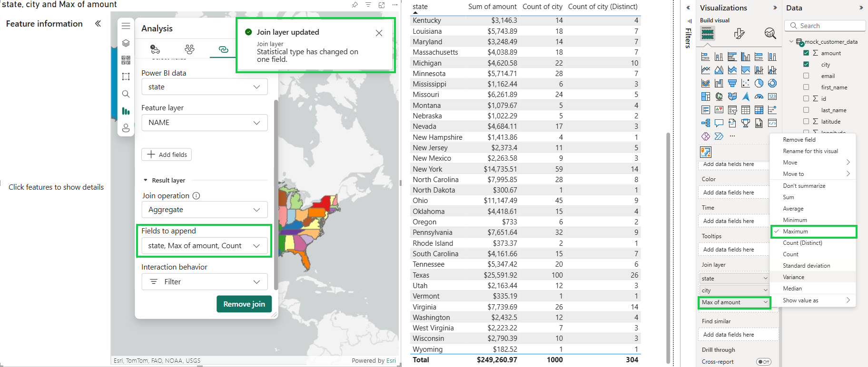The width and height of the screenshot is (868, 367).
Task: Uncheck the city field checkbox
Action: tap(806, 64)
